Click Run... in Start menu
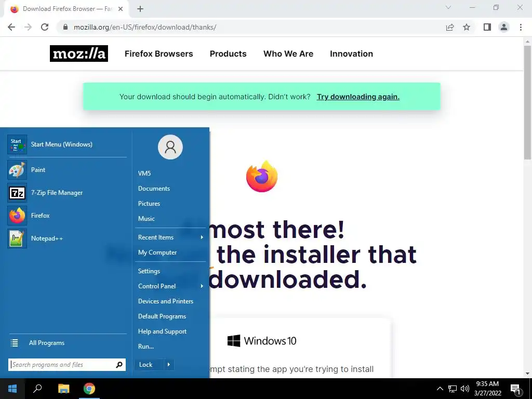532x399 pixels. [x=146, y=347]
